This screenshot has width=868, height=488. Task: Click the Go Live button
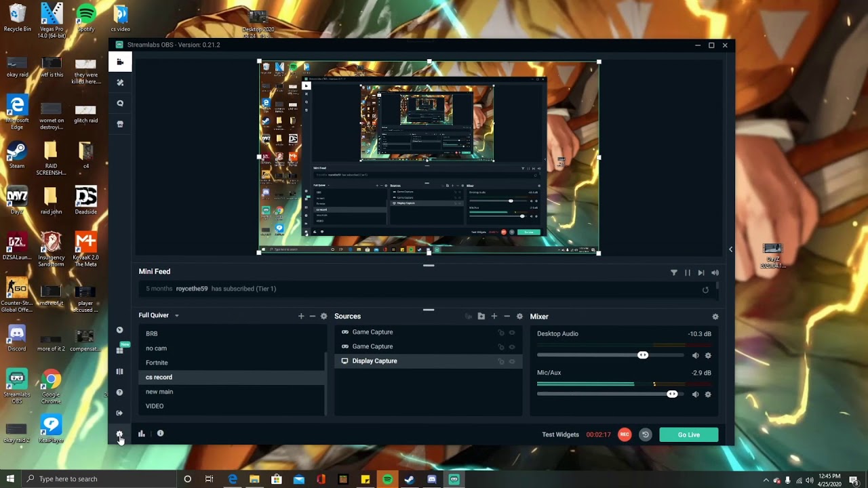689,435
